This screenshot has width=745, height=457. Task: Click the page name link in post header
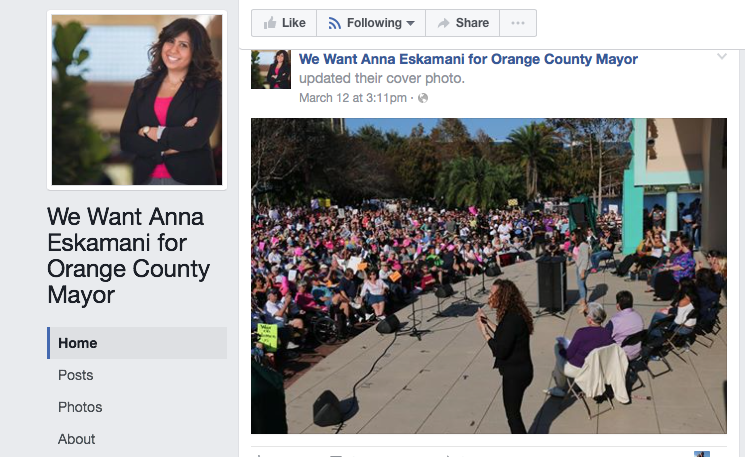click(468, 59)
